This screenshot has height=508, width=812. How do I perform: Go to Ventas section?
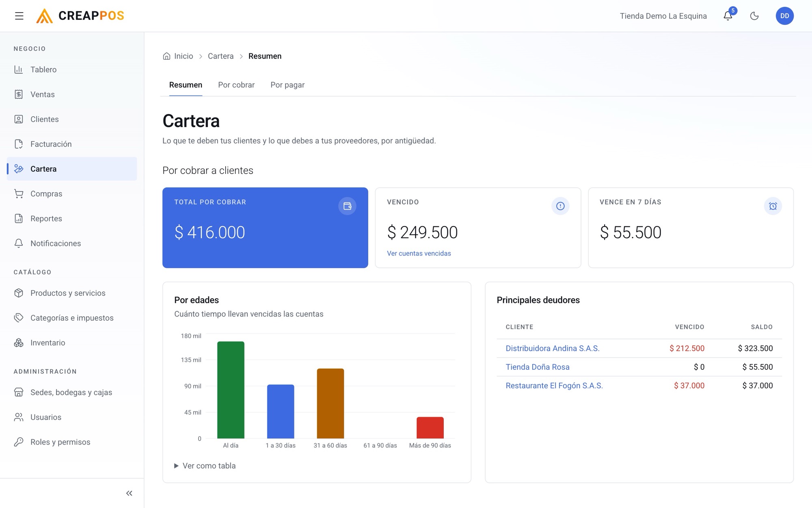click(72, 94)
